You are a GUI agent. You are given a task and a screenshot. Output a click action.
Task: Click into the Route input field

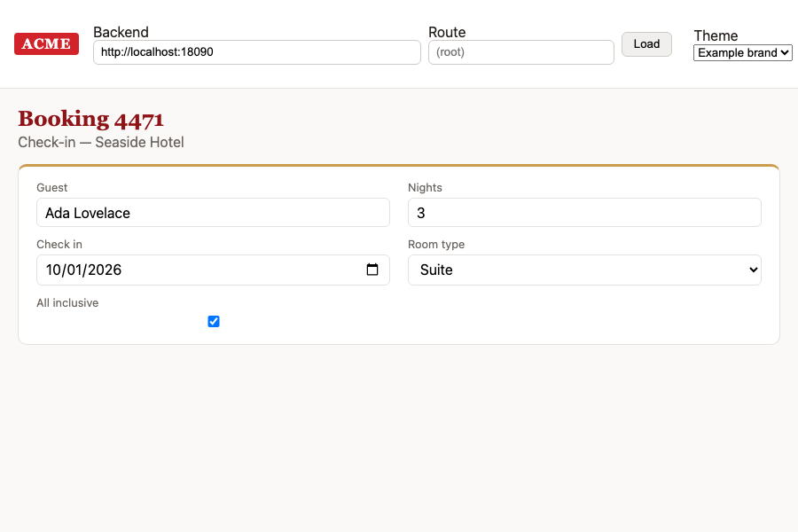coord(521,52)
